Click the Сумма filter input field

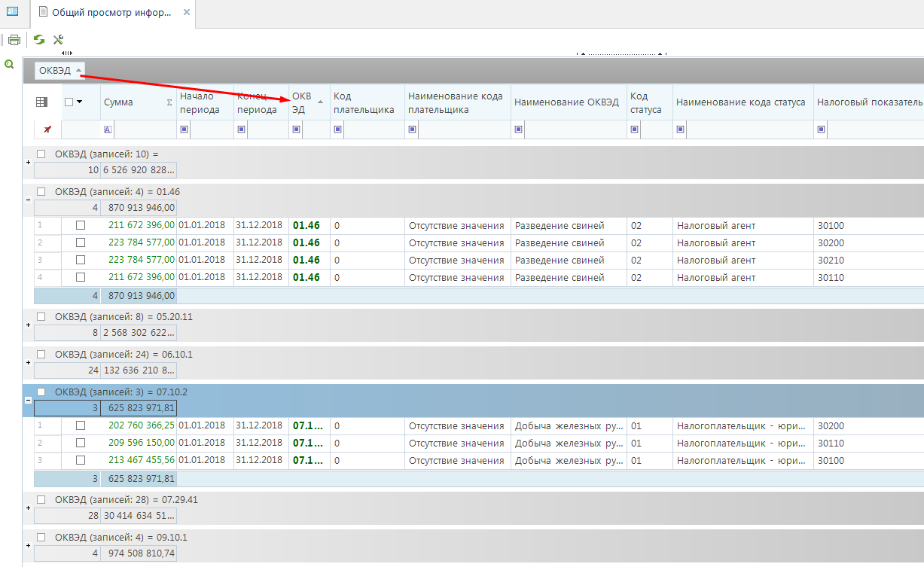coord(145,130)
